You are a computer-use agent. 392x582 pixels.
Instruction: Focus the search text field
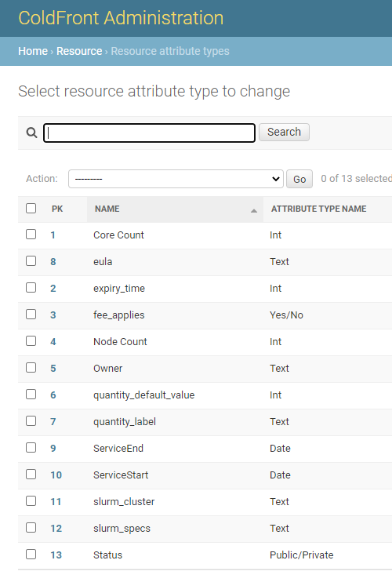pyautogui.click(x=150, y=133)
